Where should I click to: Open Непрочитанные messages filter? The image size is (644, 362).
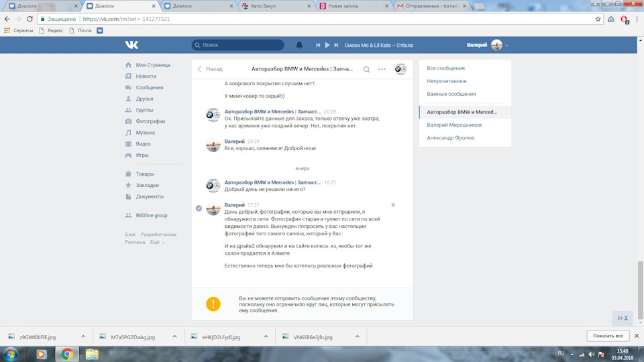(447, 81)
